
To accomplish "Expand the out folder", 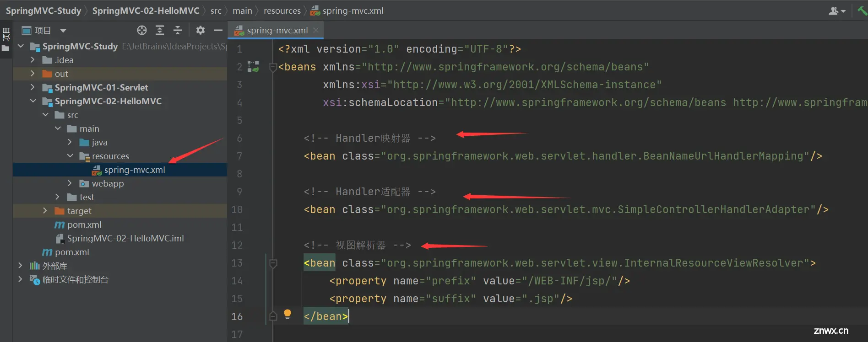I will (x=33, y=74).
